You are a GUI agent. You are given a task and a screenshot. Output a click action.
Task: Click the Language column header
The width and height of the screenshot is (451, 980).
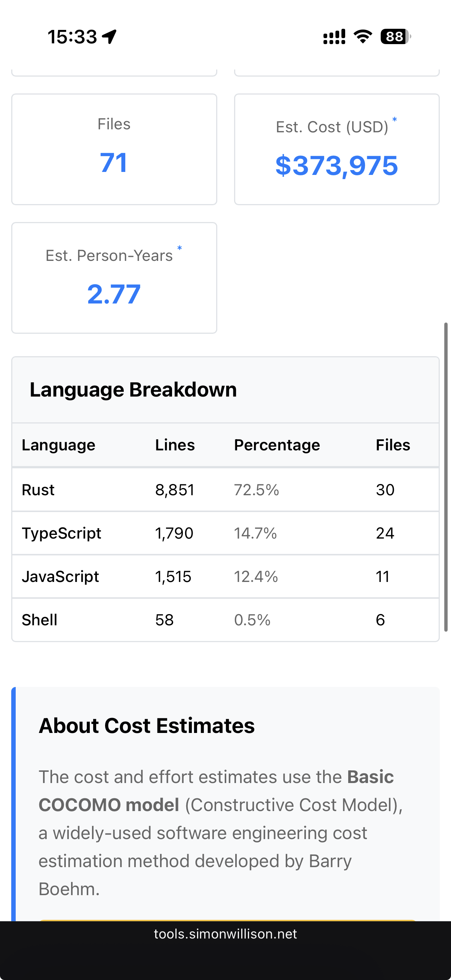(58, 445)
